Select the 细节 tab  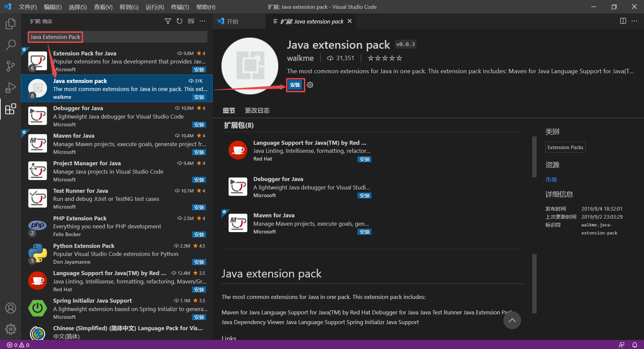tap(229, 111)
